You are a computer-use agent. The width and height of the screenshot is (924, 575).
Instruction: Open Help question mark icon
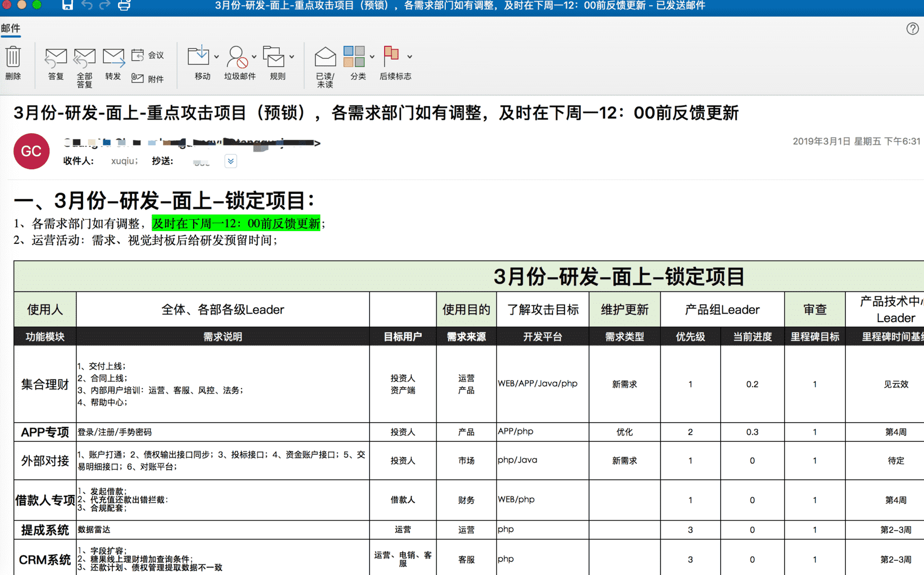pos(912,29)
